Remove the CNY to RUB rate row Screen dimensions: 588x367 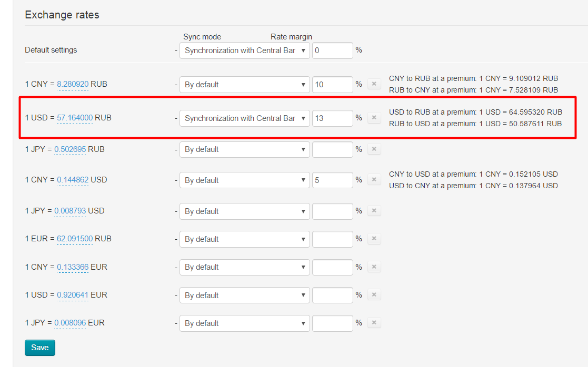[374, 84]
